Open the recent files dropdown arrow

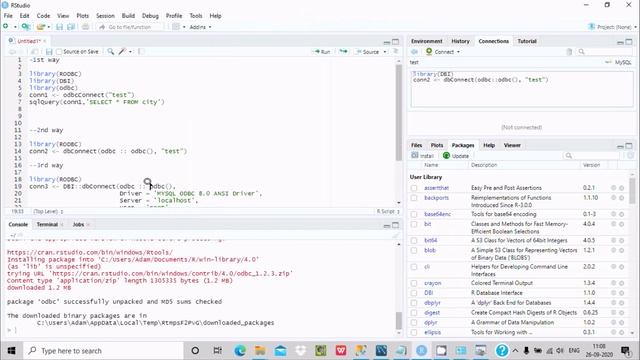(49, 27)
